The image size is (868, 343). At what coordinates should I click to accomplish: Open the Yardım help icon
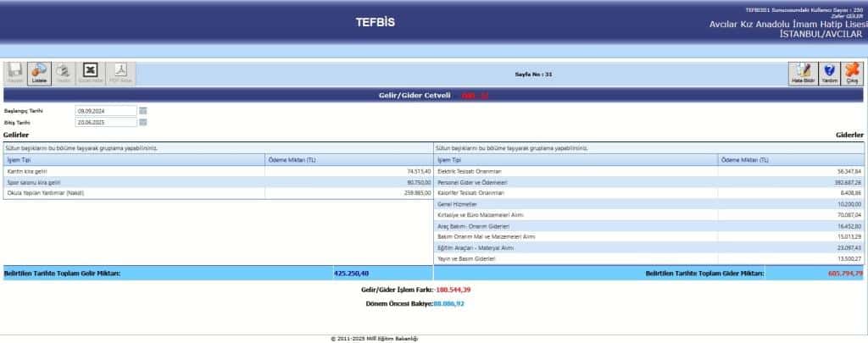click(829, 74)
